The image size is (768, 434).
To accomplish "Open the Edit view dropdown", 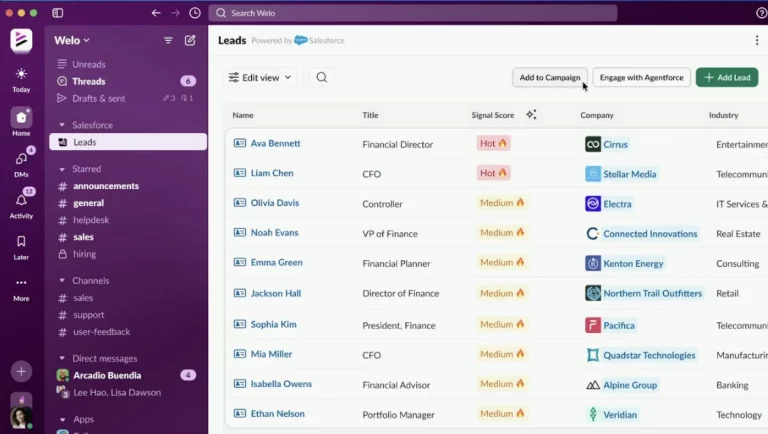I will (260, 77).
